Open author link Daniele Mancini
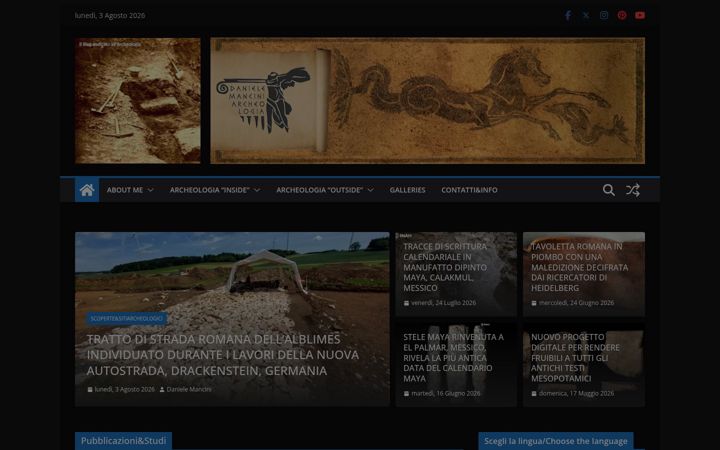 (x=189, y=389)
